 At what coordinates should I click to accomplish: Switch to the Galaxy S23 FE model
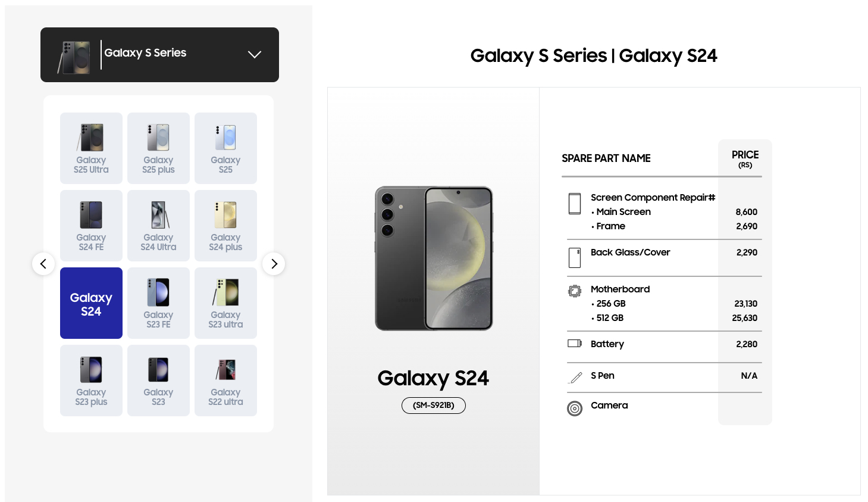[158, 303]
